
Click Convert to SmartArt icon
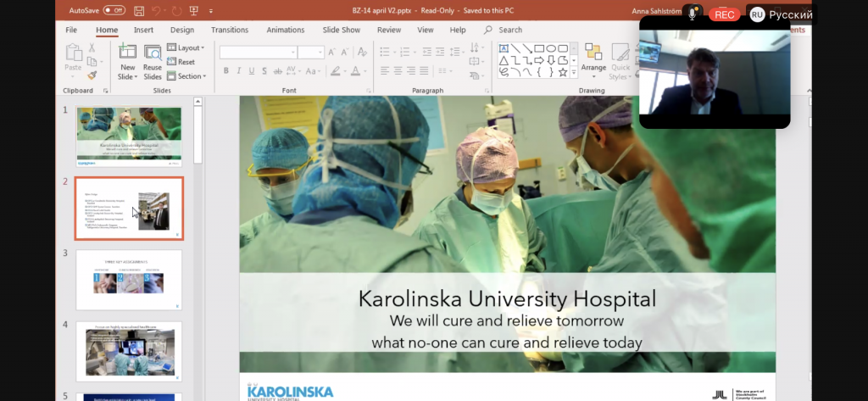[476, 75]
